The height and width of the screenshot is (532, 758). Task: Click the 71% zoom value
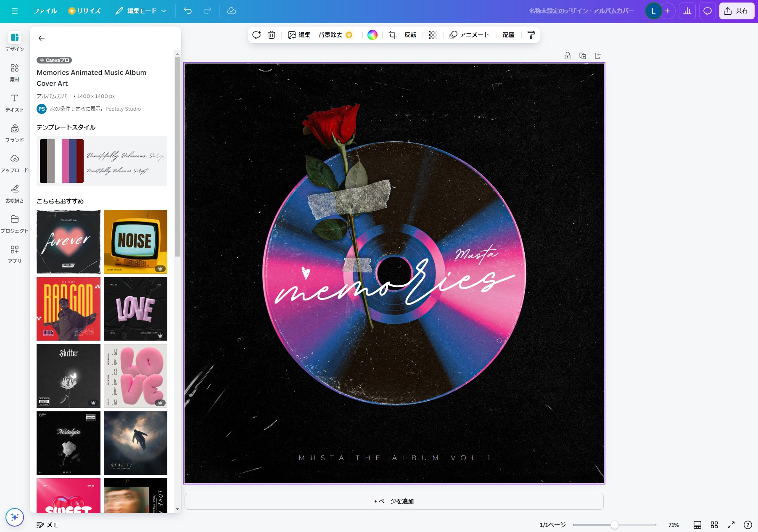[673, 525]
